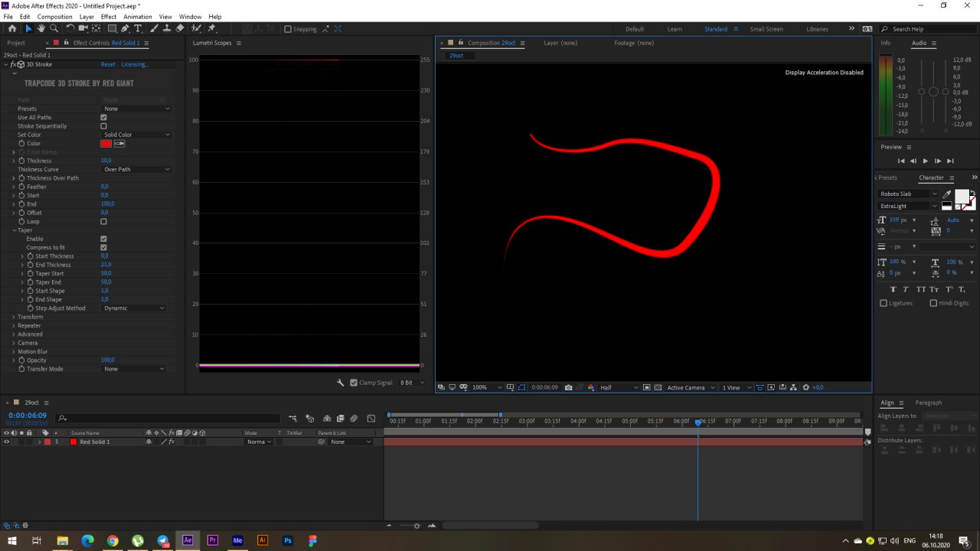The height and width of the screenshot is (551, 980).
Task: Select the Pen tool
Action: click(x=126, y=28)
